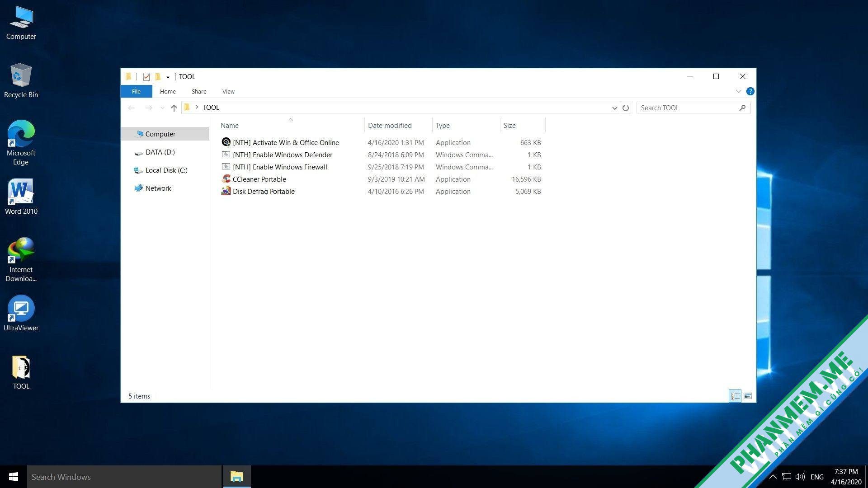868x488 pixels.
Task: Refresh the TOOL folder view
Action: (x=626, y=108)
